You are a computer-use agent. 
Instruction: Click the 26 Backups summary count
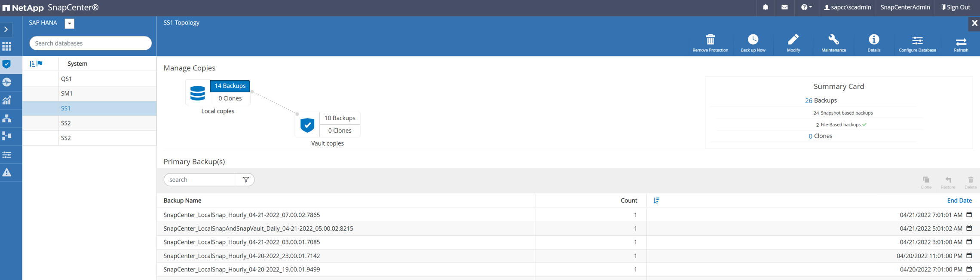point(808,100)
